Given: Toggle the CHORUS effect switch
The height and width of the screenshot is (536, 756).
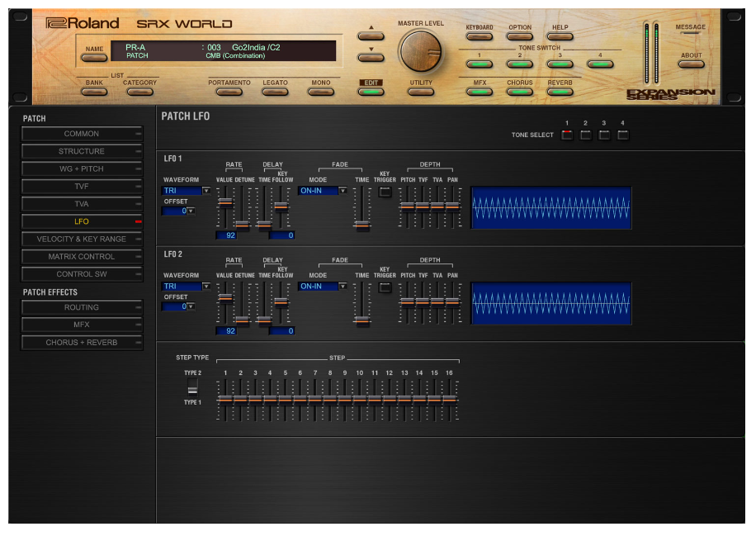Looking at the screenshot, I should click(x=520, y=92).
